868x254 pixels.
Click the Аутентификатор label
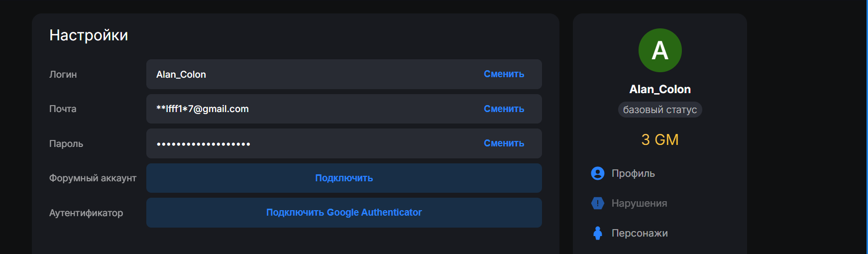click(x=86, y=213)
